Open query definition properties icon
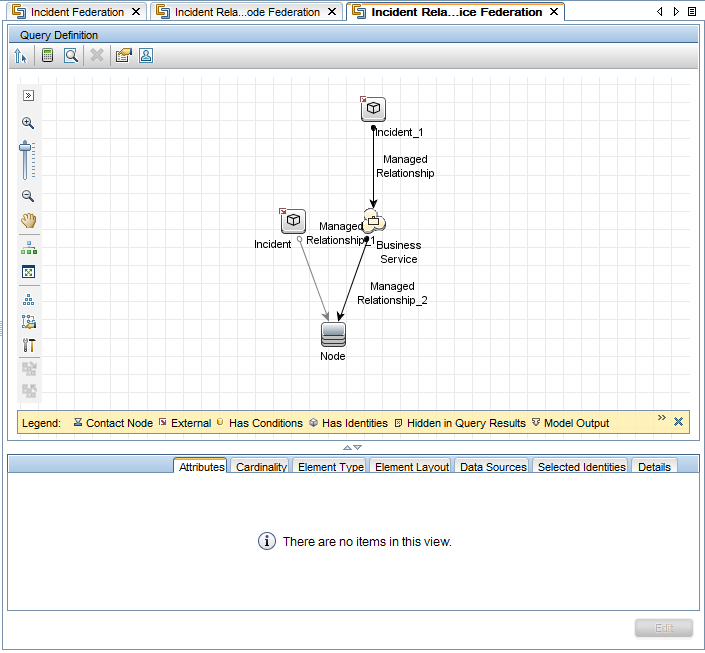 point(123,55)
